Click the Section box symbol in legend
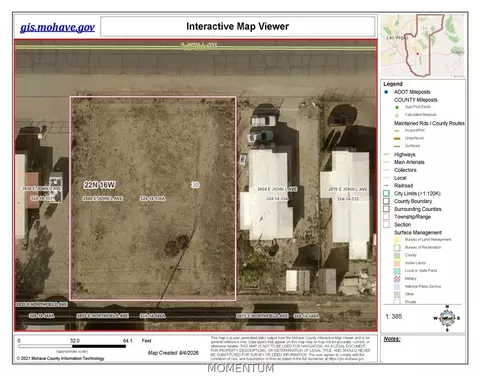 coord(386,225)
